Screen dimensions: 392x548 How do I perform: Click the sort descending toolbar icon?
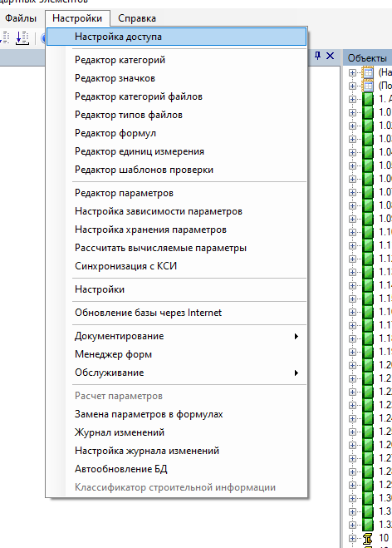(22, 37)
